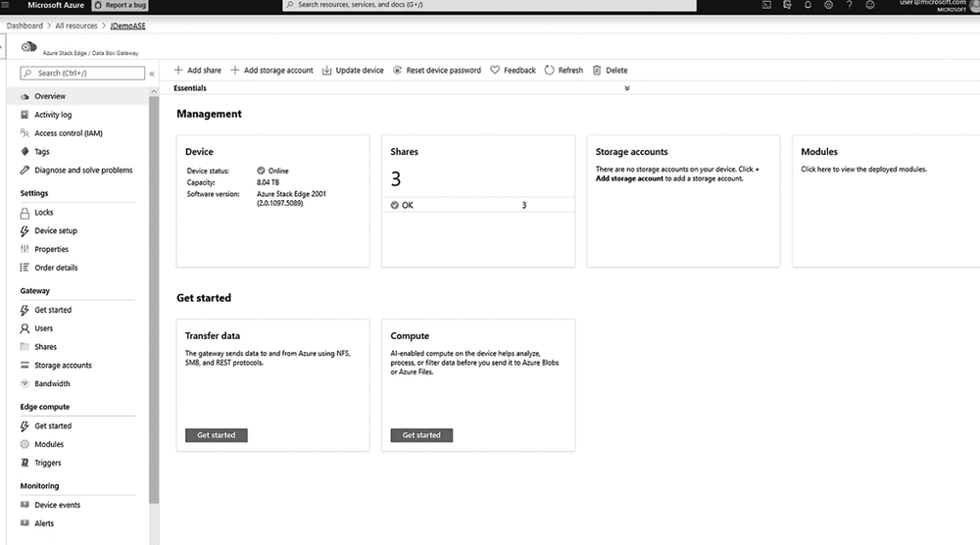Open the Device management card
Image resolution: width=980 pixels, height=545 pixels.
coord(272,201)
